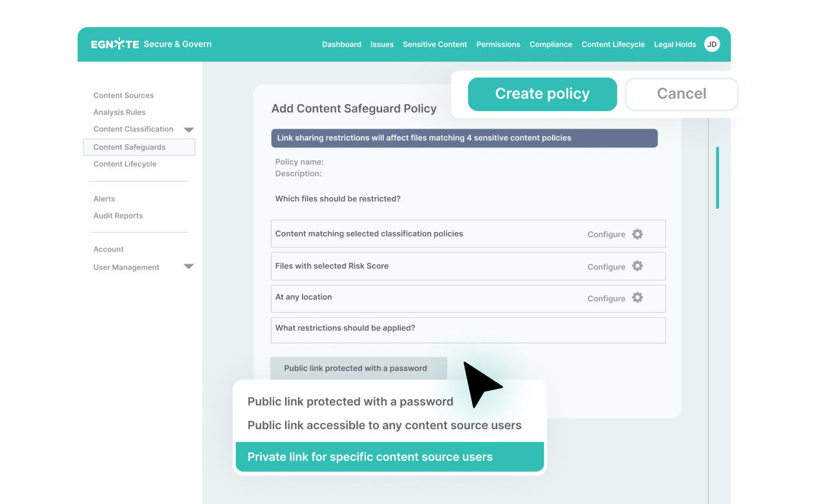Click the Create policy button
Screen dimensions: 825x504
click(542, 94)
